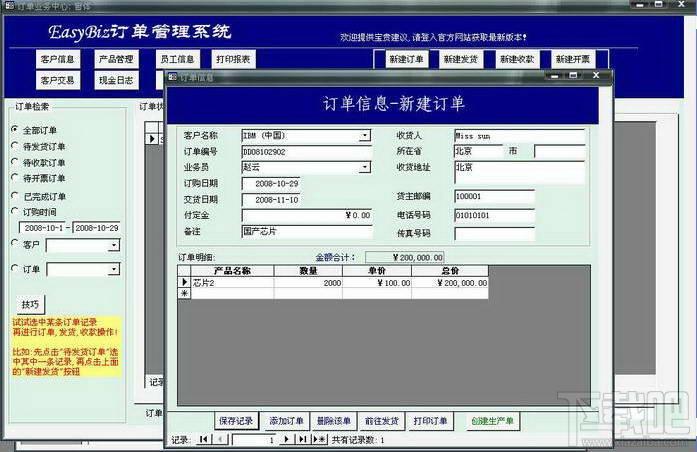Screen dimensions: 697x452
Task: Click new-row asterisk marker in order details
Action: pos(184,293)
